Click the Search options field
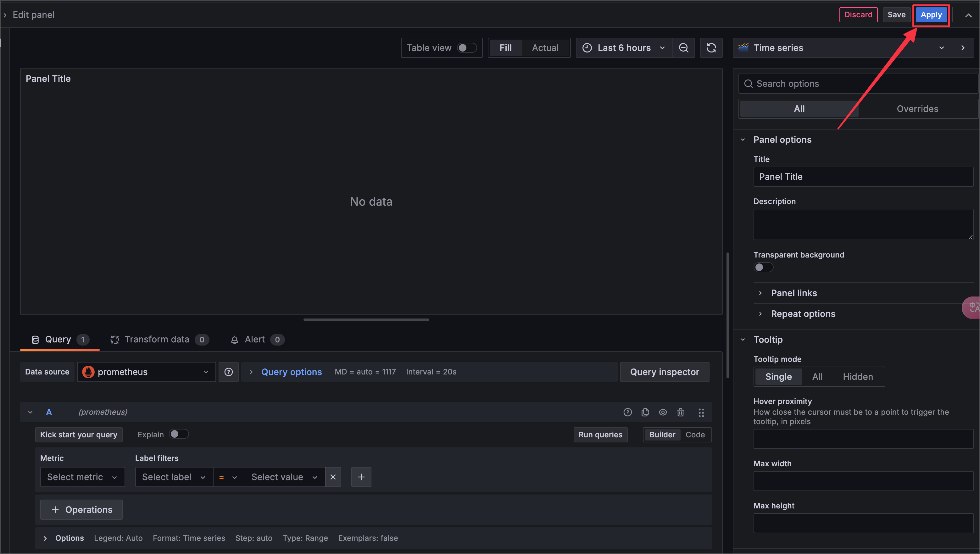Screen dimensions: 980x554 [858, 84]
